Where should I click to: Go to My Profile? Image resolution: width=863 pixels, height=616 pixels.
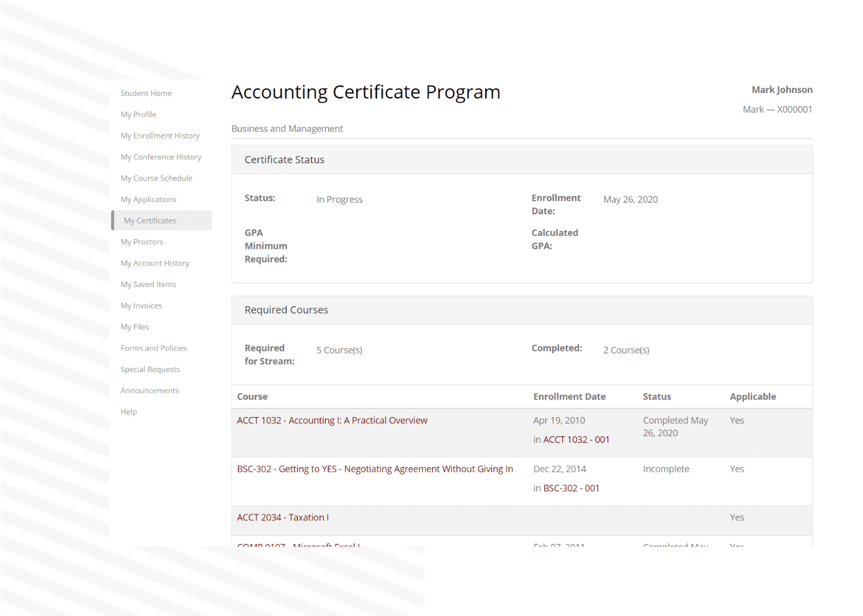[138, 114]
